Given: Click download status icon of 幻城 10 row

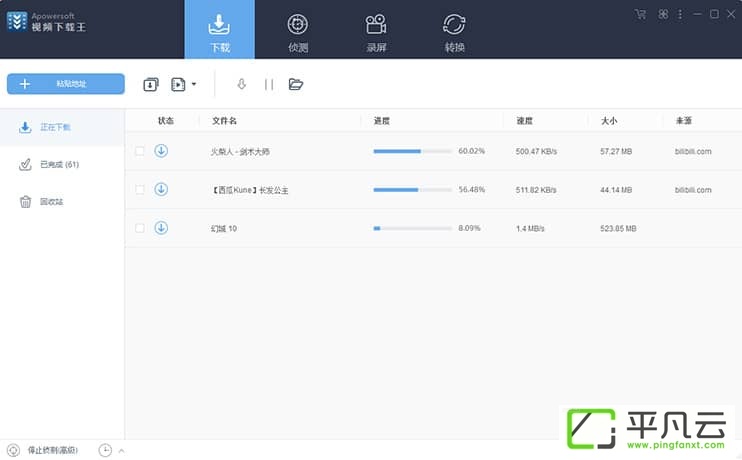Looking at the screenshot, I should (x=161, y=228).
